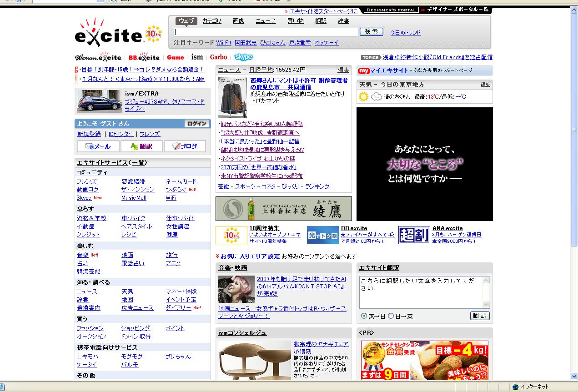Click the Peugeot car thumbnail
This screenshot has width=578, height=392.
coord(100,101)
